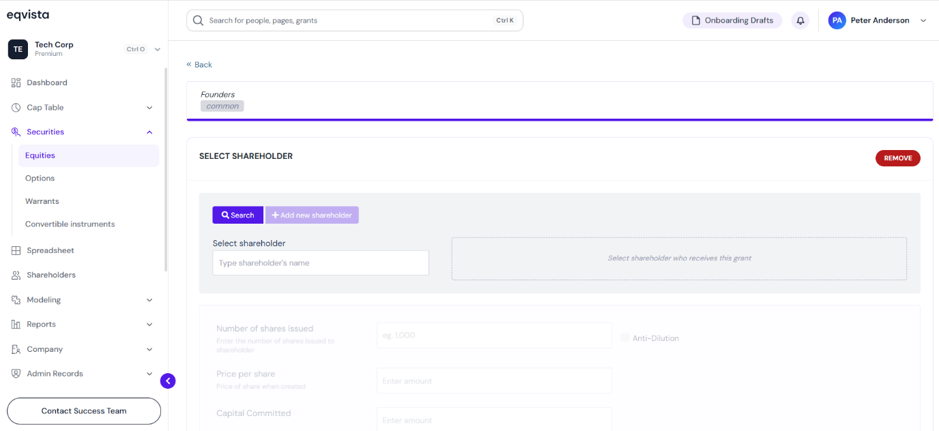Open Options under Securities
The width and height of the screenshot is (939, 431).
[40, 178]
